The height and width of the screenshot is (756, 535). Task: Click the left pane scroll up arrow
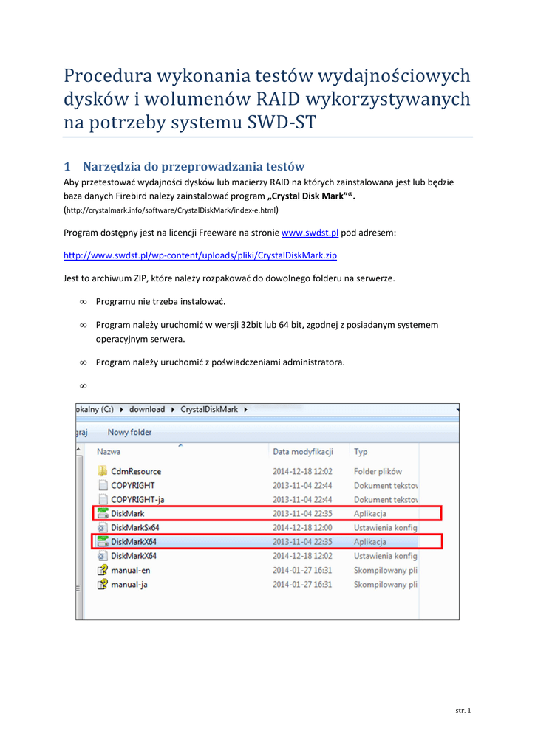(78, 448)
